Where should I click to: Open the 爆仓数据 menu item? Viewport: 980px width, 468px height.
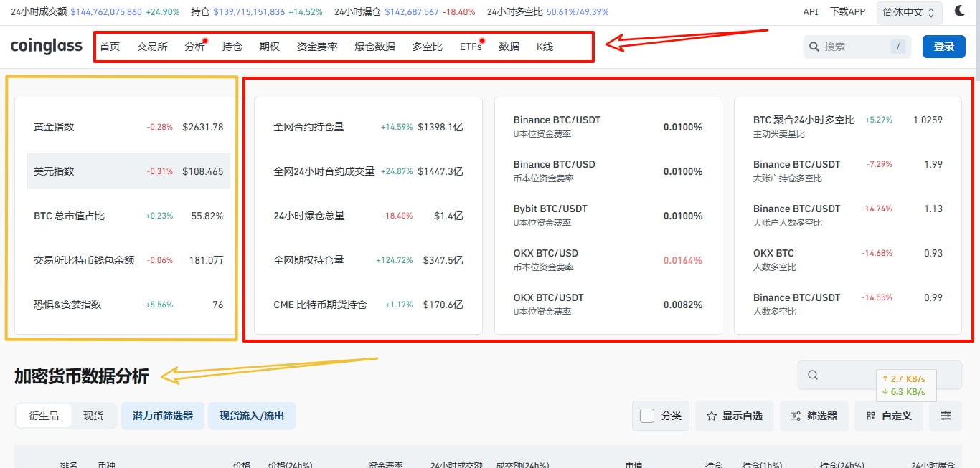(373, 46)
